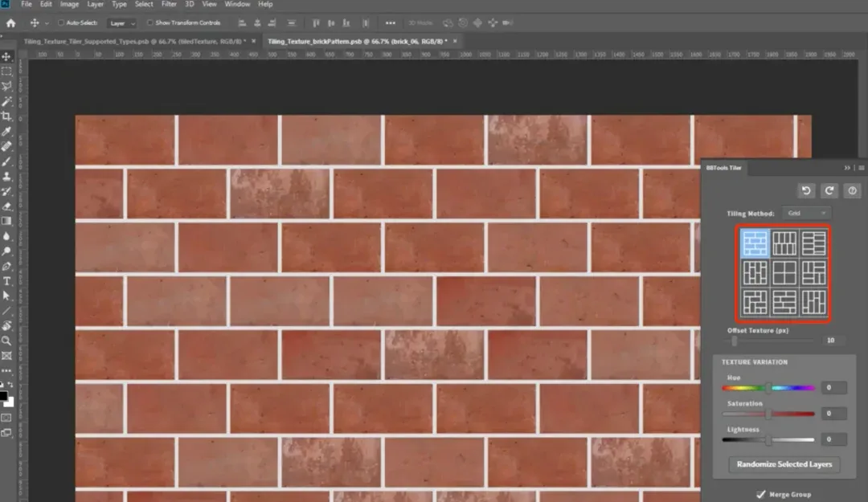Screen dimensions: 868x502
Task: Click align top edges icon
Action: pyautogui.click(x=316, y=22)
